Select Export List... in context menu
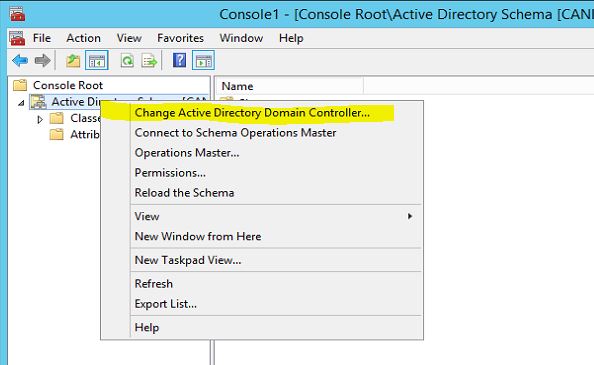The width and height of the screenshot is (594, 365). tap(262, 304)
